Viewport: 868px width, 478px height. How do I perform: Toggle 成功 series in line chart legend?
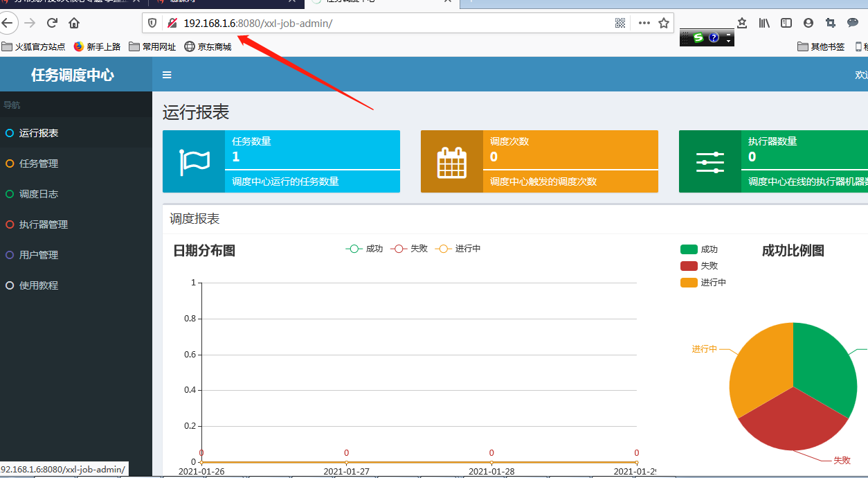[364, 249]
